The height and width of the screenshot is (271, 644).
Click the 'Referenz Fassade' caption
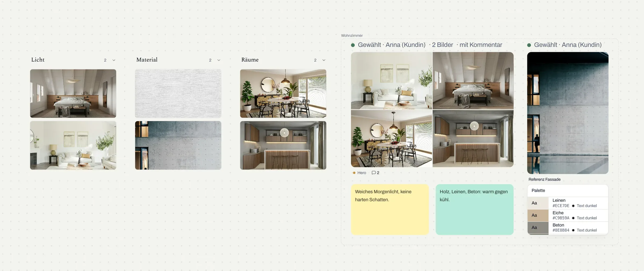pos(544,179)
